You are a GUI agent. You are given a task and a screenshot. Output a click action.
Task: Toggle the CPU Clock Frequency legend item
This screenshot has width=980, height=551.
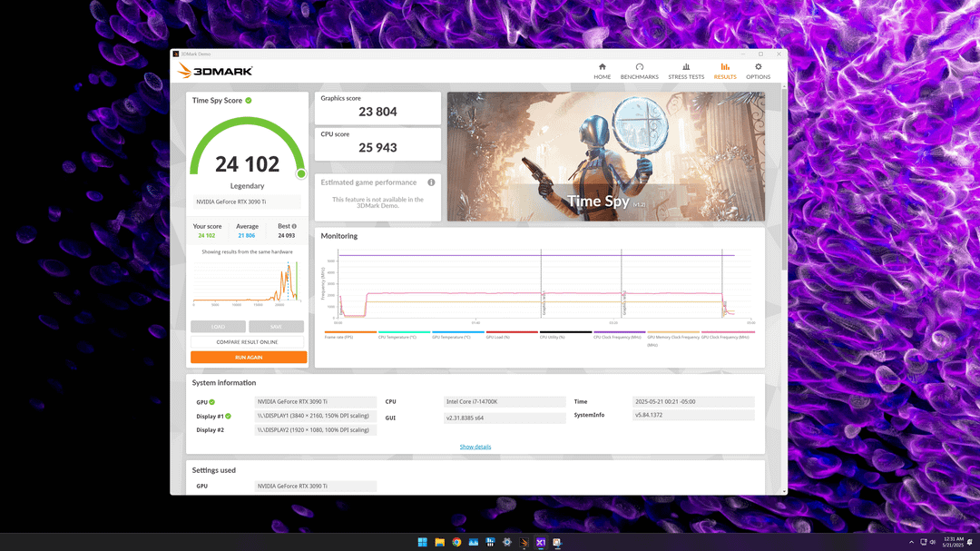point(619,335)
